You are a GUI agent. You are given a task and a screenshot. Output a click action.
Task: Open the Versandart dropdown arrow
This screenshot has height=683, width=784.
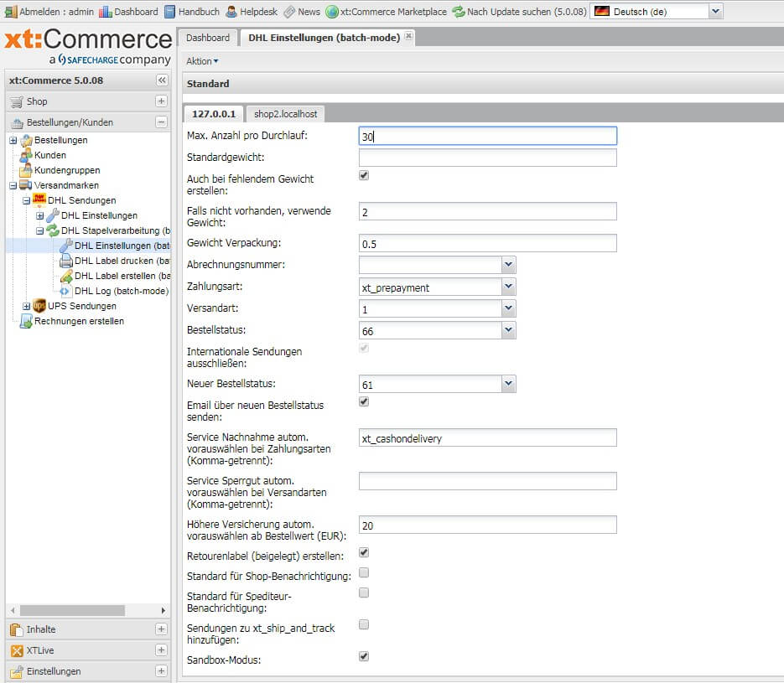tap(508, 308)
